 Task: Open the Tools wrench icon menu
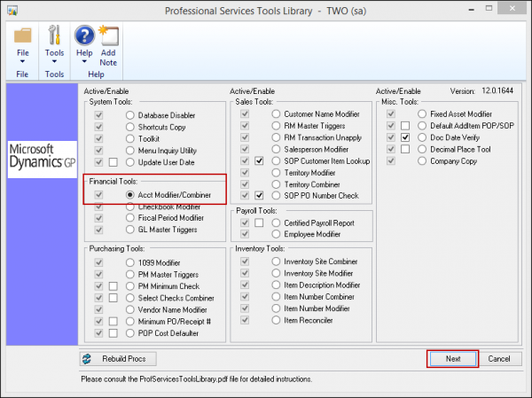tap(54, 35)
